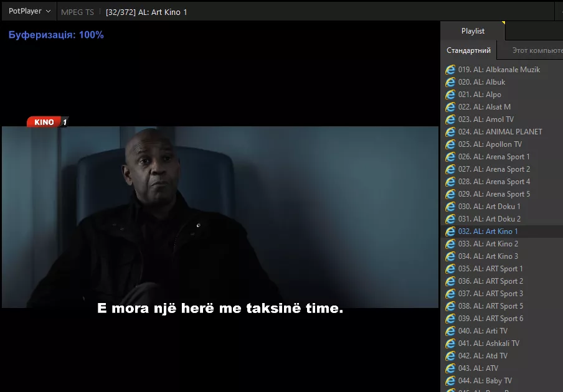Click the icon beside 041. AL: Ashkali TV

click(x=450, y=343)
